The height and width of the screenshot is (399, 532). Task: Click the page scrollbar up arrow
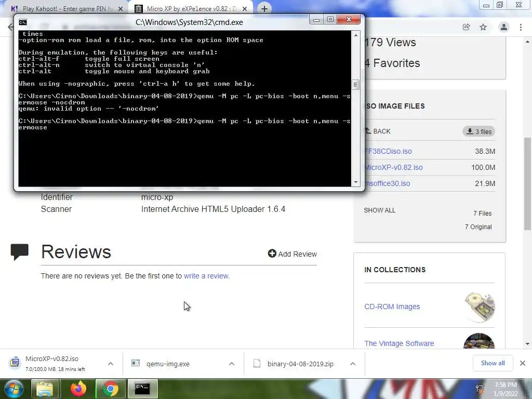click(527, 42)
